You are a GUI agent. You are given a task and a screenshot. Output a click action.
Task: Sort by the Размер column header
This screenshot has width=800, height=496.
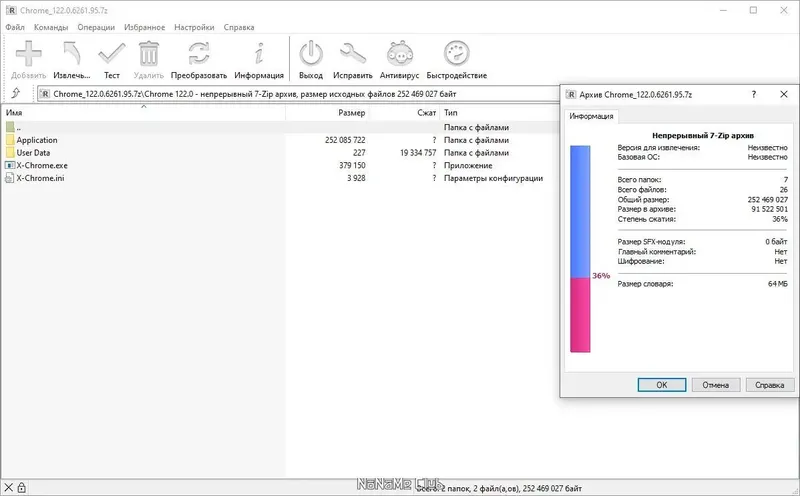click(x=327, y=113)
